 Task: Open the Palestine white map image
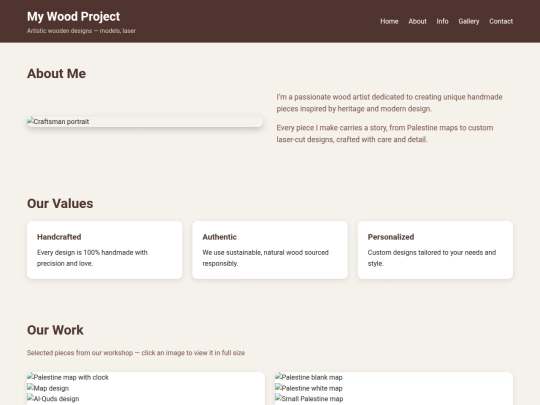tap(309, 388)
